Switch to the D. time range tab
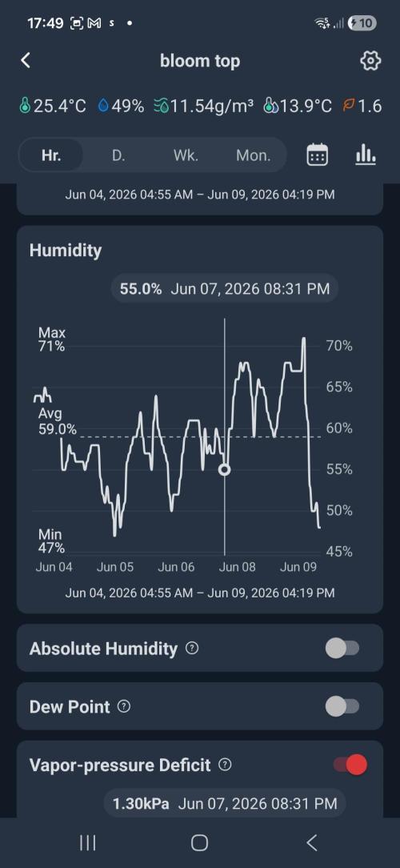 [118, 155]
